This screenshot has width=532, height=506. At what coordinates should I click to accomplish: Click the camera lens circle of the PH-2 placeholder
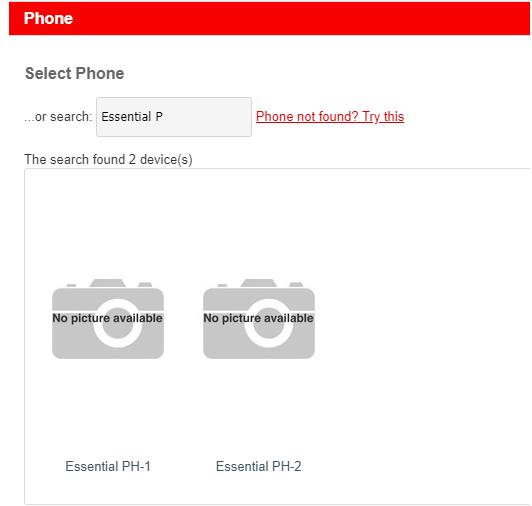(x=268, y=323)
